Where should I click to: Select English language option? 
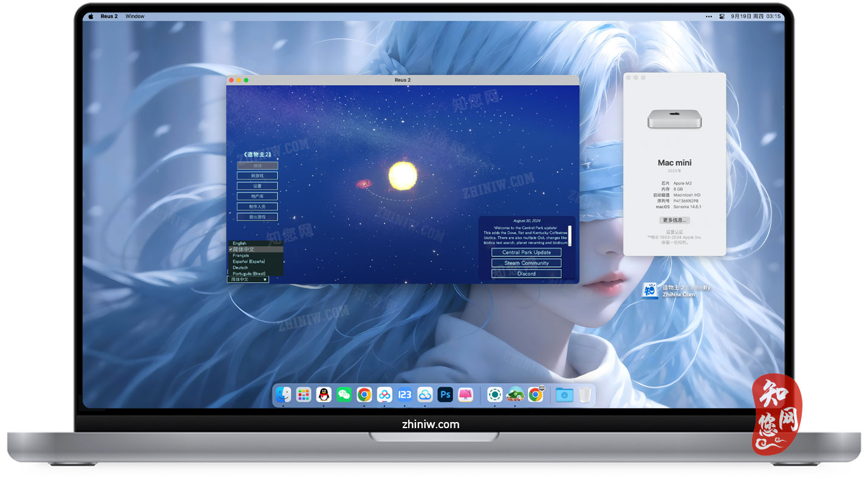coord(256,243)
